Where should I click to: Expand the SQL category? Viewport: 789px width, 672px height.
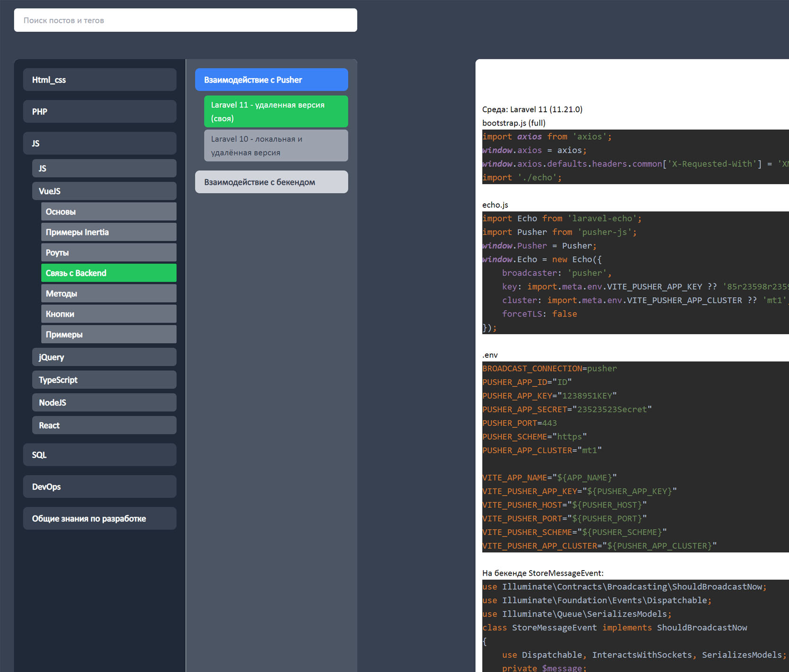100,455
